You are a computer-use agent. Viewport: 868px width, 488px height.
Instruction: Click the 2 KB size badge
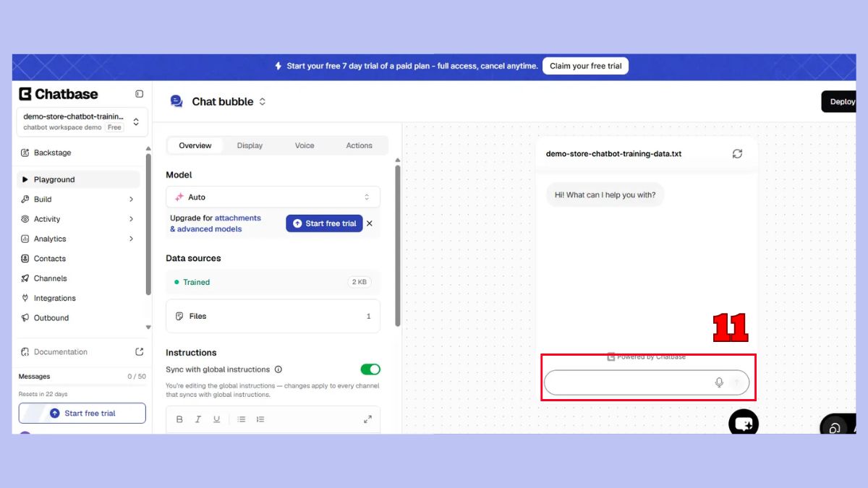(359, 282)
